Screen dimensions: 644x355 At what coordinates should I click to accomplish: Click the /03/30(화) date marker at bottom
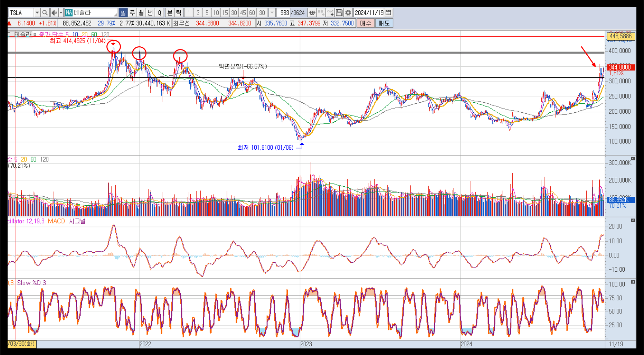(21, 344)
